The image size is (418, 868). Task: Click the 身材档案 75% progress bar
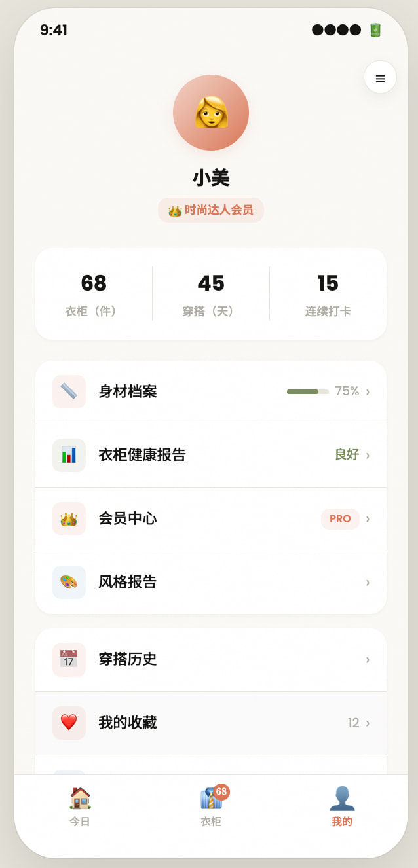point(308,391)
